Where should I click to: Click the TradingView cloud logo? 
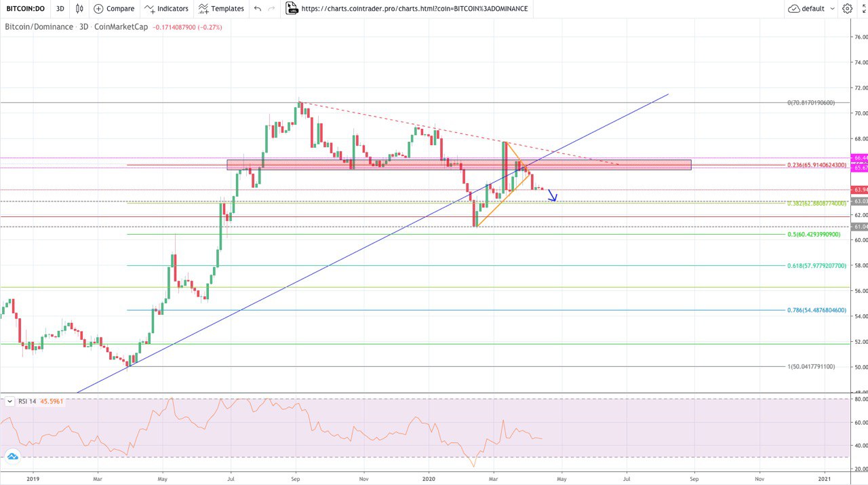point(12,457)
